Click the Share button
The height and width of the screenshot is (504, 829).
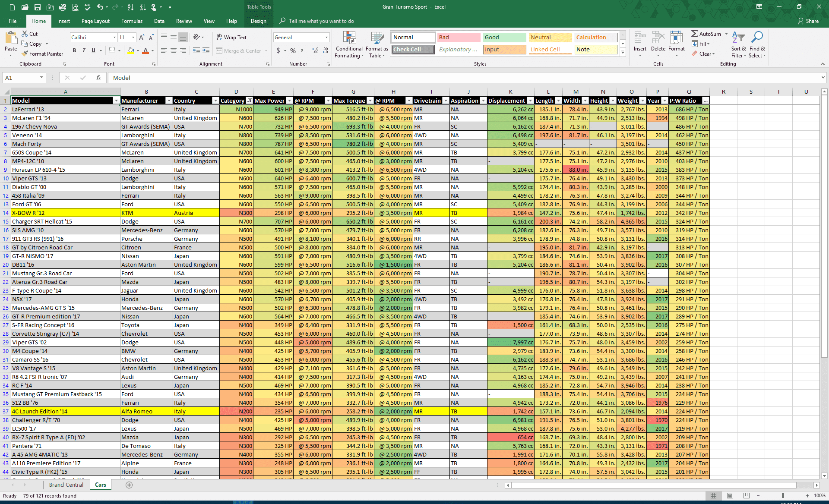tap(808, 21)
